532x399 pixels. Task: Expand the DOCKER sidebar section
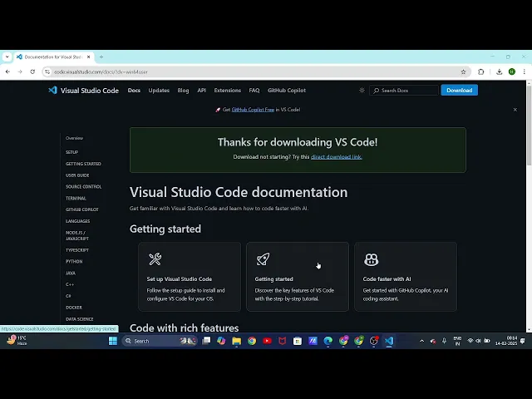[x=74, y=308]
